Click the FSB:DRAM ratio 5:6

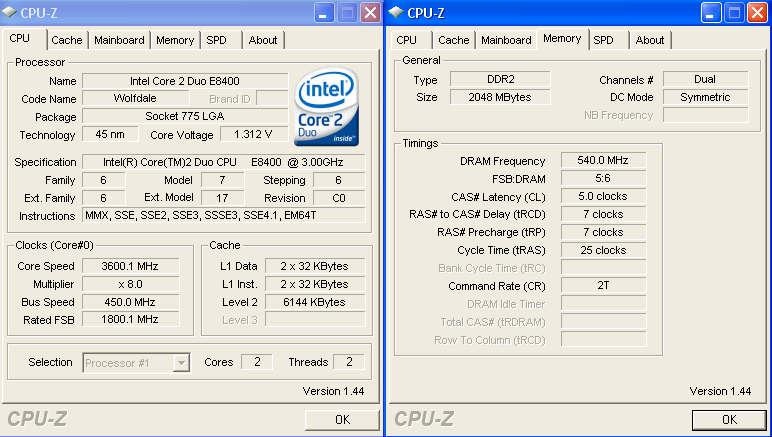coord(604,178)
